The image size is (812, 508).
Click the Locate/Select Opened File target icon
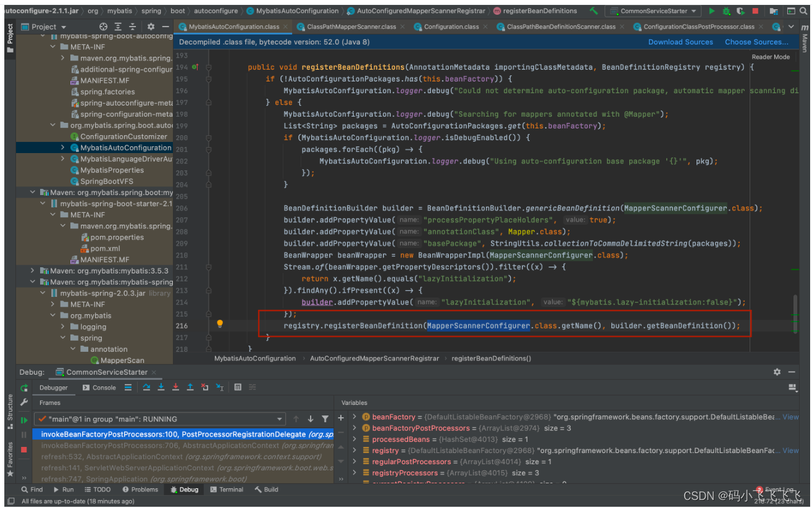103,27
